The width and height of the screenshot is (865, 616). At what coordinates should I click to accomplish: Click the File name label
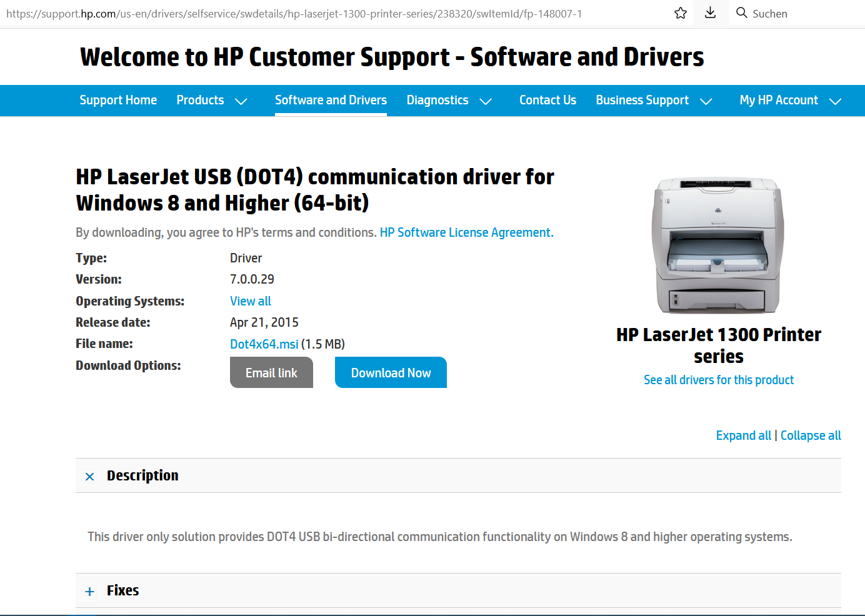104,344
